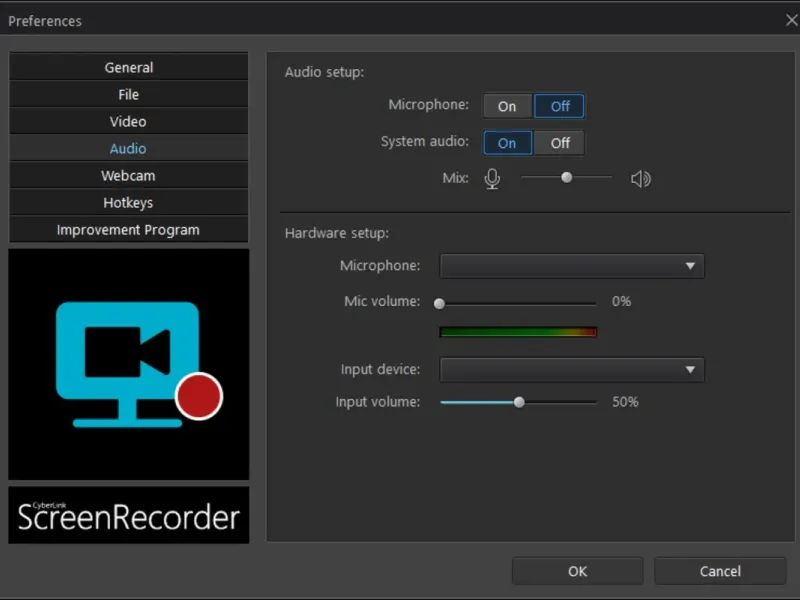Click the mic level meter bar
Viewport: 800px width, 600px height.
pyautogui.click(x=518, y=332)
